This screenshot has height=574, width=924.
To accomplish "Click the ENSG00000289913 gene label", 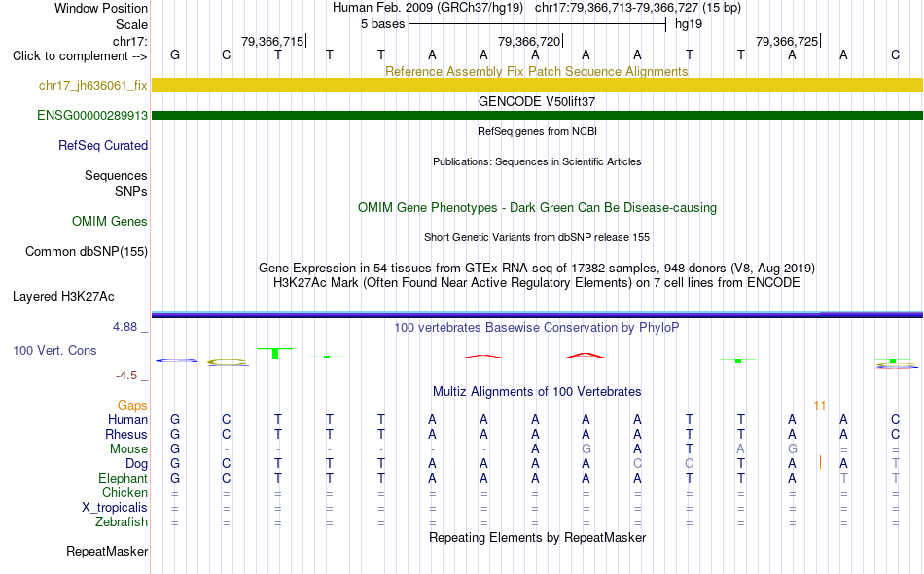I will click(92, 116).
